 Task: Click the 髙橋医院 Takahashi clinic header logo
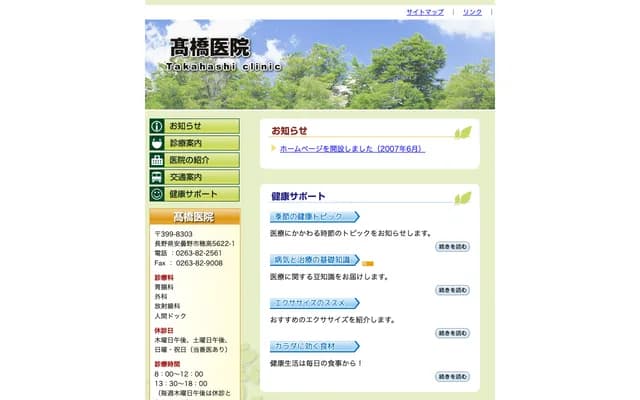pos(223,55)
